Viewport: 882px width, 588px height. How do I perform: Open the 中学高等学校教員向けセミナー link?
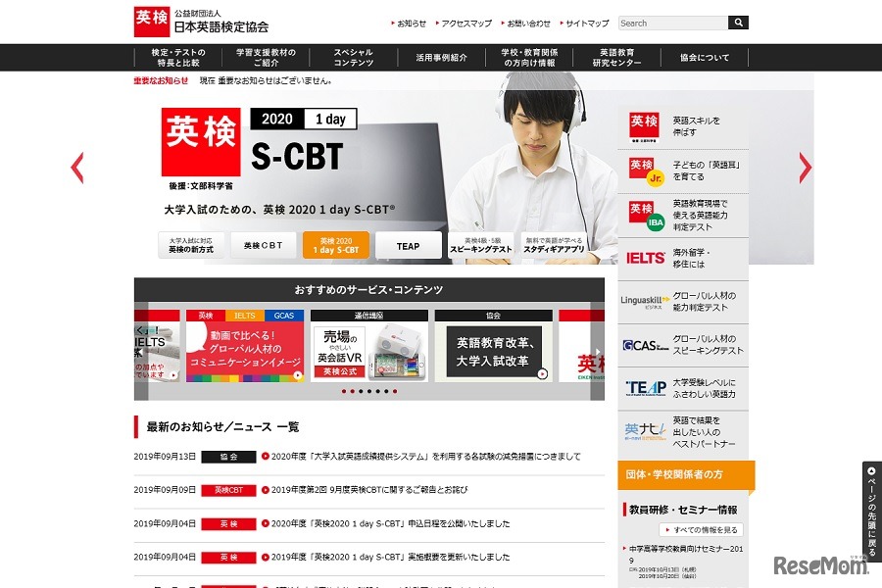[x=684, y=555]
